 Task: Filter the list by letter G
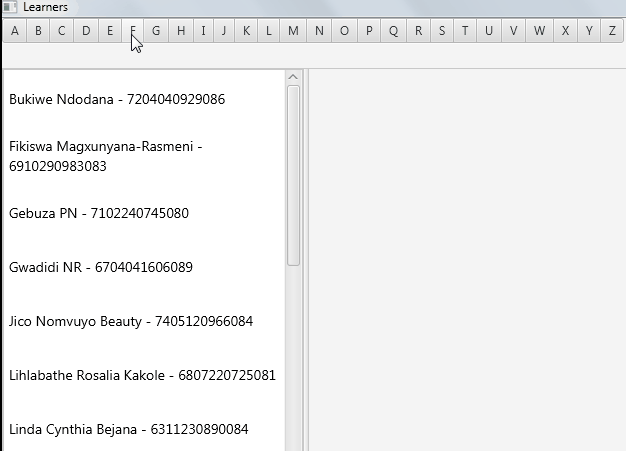156,31
